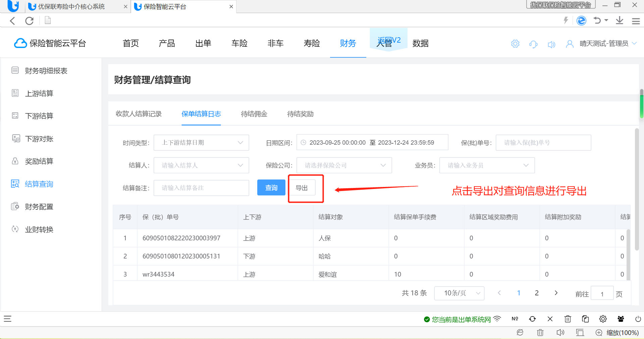This screenshot has height=339, width=644.
Task: Click the copy pages icon in status bar
Action: pyautogui.click(x=585, y=319)
